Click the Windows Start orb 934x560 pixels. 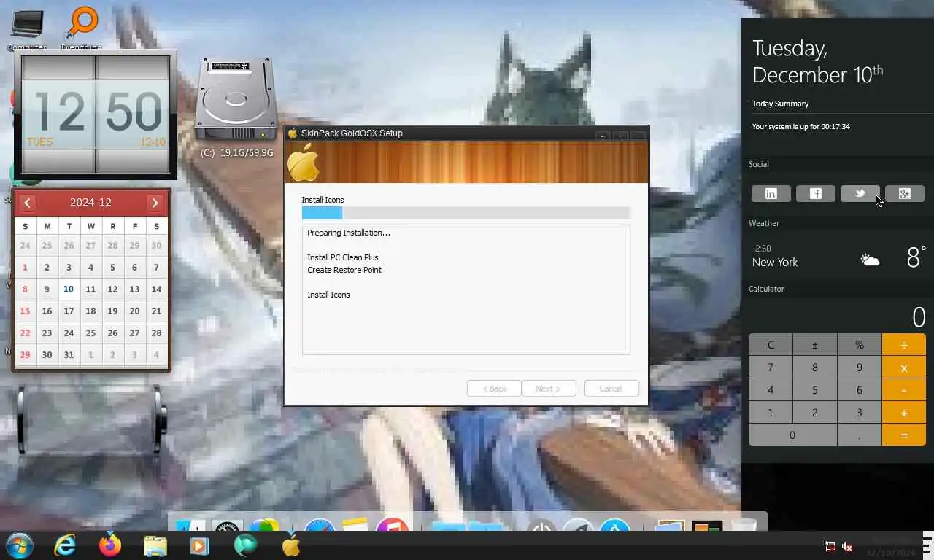pyautogui.click(x=20, y=545)
